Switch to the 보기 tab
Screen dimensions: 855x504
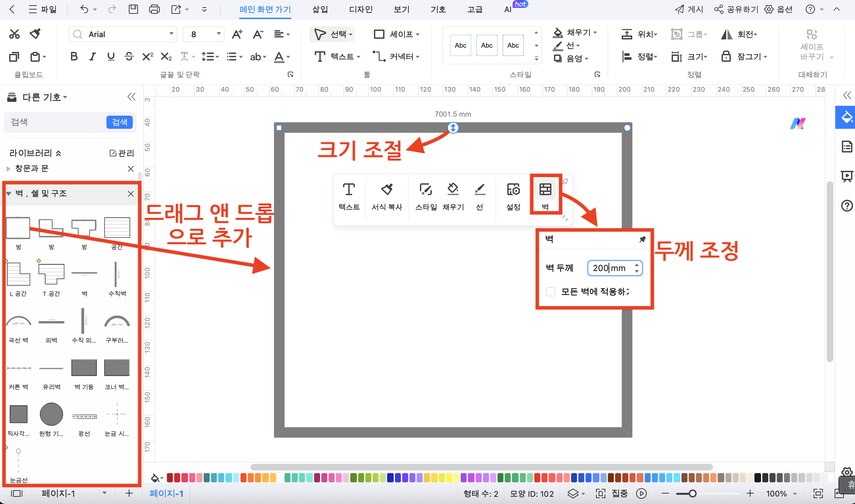pyautogui.click(x=401, y=10)
